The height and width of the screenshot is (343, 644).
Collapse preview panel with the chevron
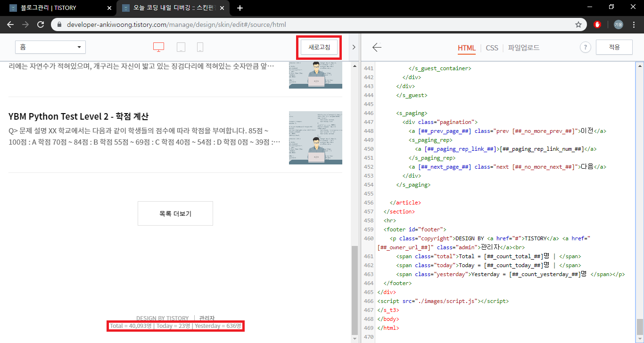354,47
